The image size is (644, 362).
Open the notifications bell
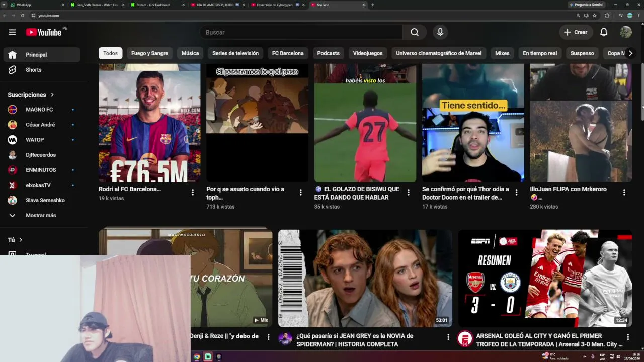[x=604, y=32]
